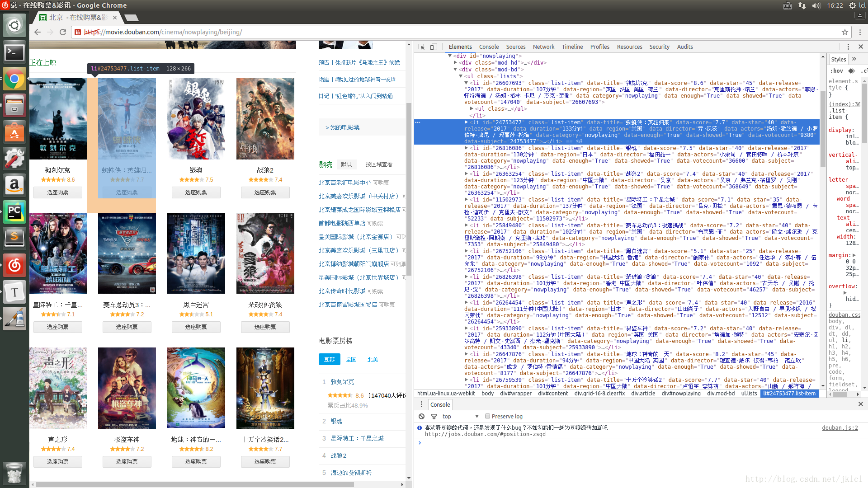Image resolution: width=868 pixels, height=488 pixels.
Task: Click clear console icon
Action: tap(421, 416)
